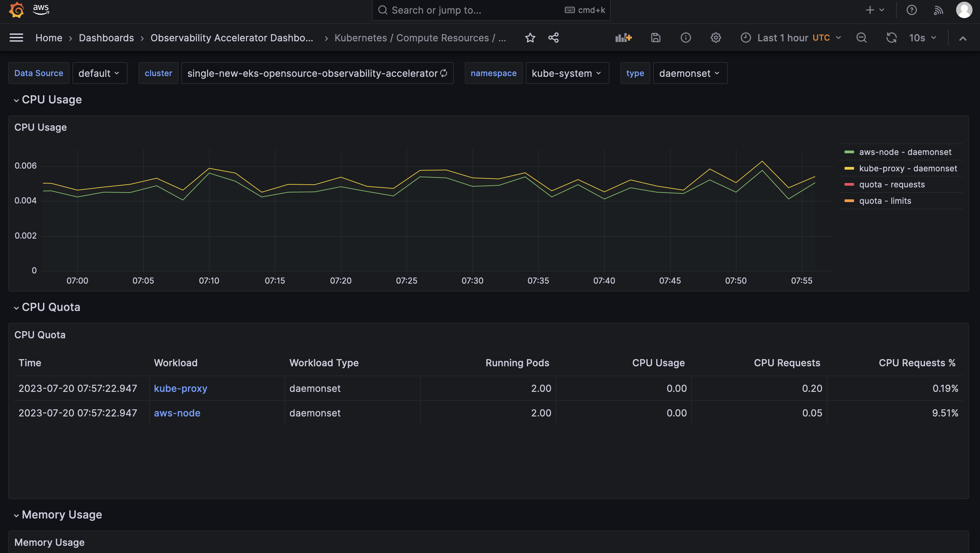This screenshot has height=553, width=980.
Task: Open the type daemonset dropdown
Action: click(690, 73)
